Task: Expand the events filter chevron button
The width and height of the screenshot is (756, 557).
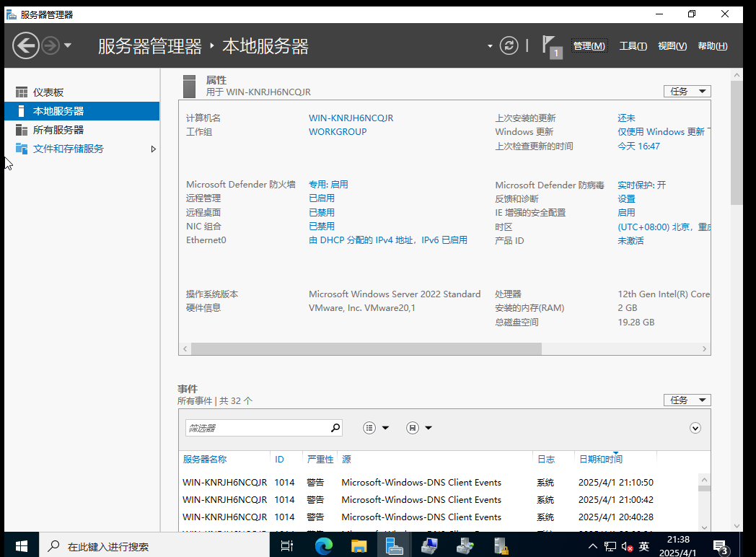Action: click(695, 429)
